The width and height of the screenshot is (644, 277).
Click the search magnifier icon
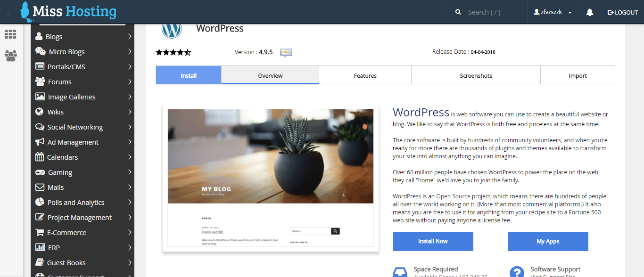(x=458, y=12)
